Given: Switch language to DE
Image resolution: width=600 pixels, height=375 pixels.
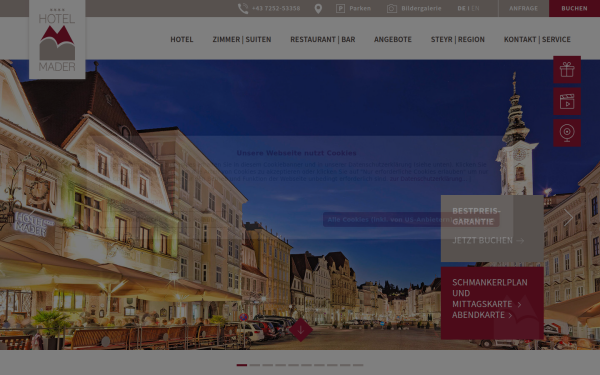Looking at the screenshot, I should 461,8.
